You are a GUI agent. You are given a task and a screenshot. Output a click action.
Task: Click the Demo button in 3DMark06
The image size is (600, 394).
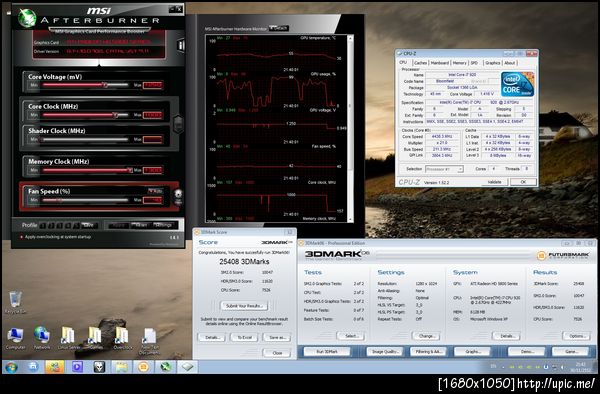[527, 352]
